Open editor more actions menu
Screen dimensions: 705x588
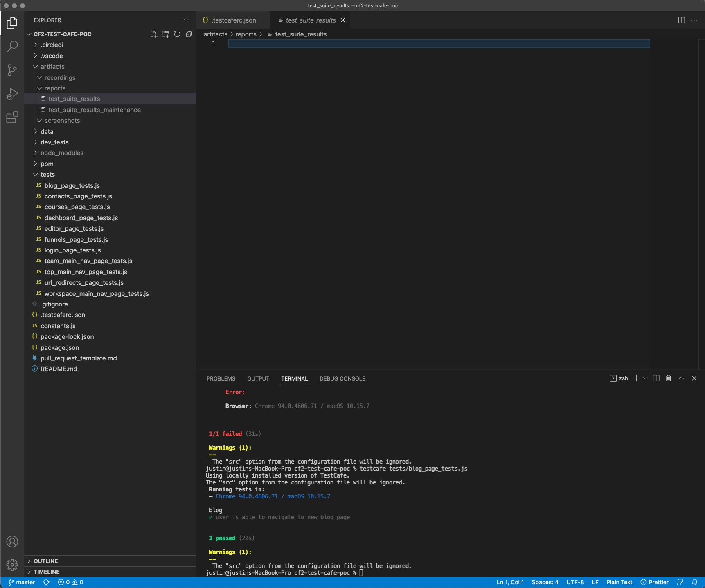[x=694, y=20]
